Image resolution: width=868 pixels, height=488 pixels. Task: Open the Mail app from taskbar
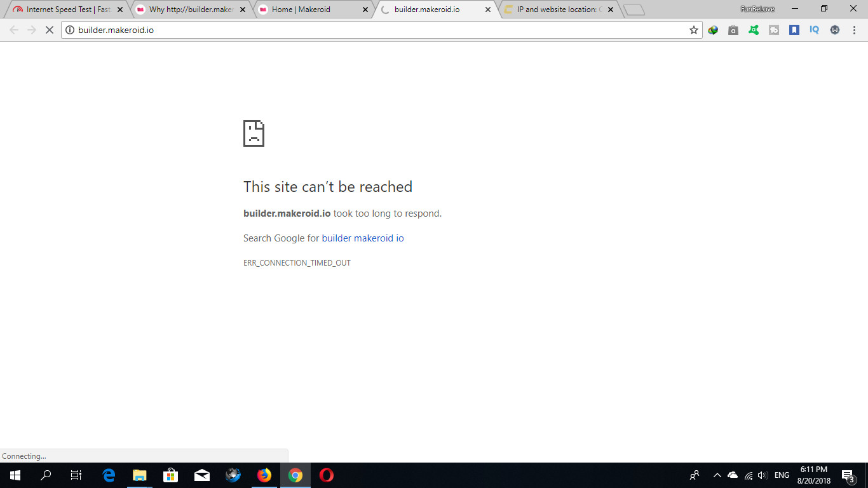tap(202, 475)
